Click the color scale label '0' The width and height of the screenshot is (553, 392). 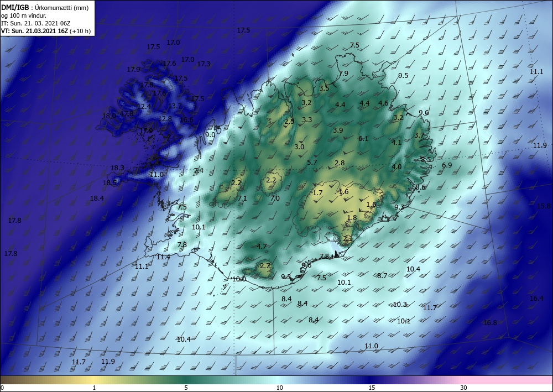(x=2, y=388)
